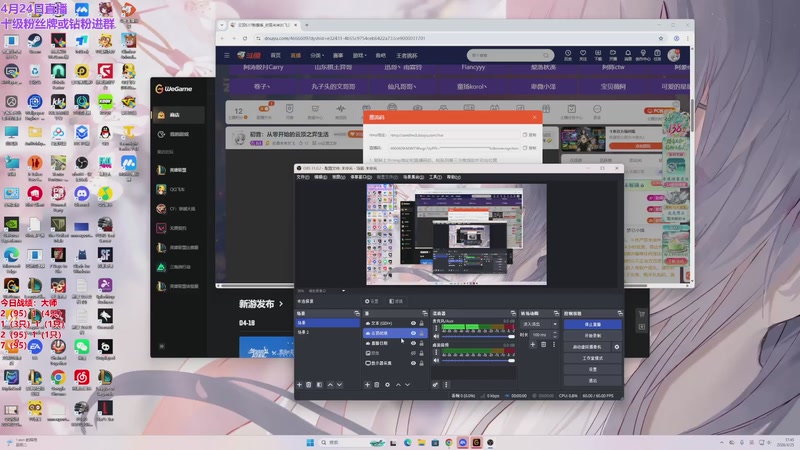Image resolution: width=800 pixels, height=450 pixels.
Task: Pop out the OBS Scenes dock panel
Action: (x=357, y=313)
